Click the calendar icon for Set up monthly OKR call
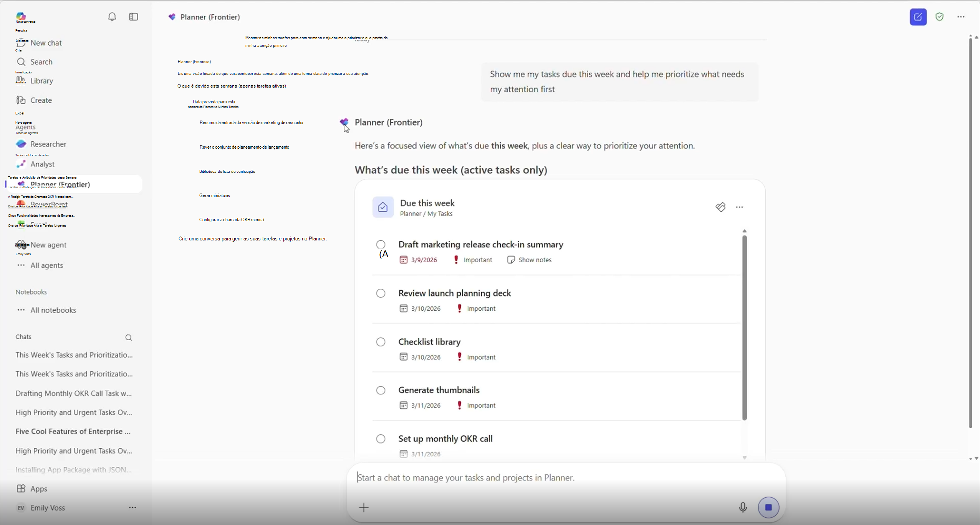This screenshot has width=980, height=525. 403,454
